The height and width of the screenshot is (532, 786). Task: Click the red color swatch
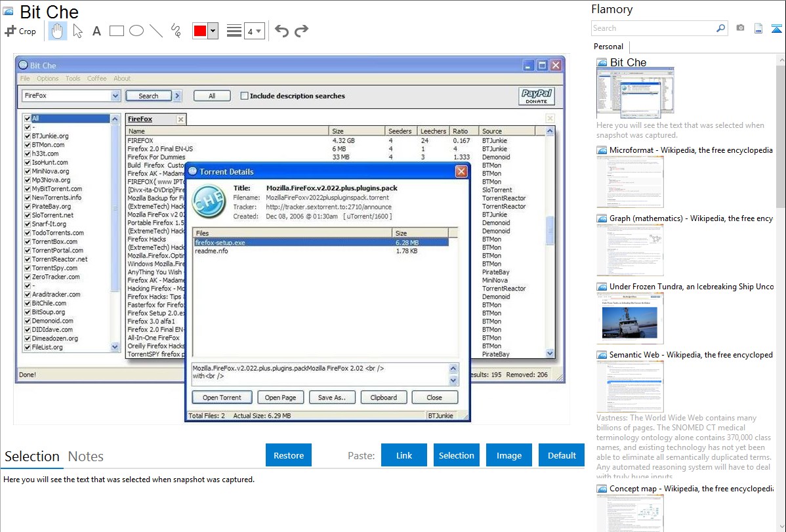click(200, 31)
